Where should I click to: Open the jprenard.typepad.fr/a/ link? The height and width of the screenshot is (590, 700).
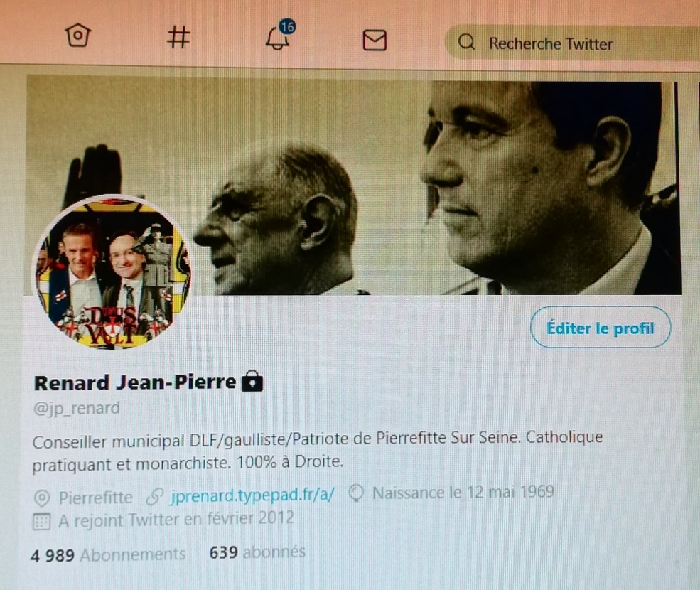click(252, 495)
